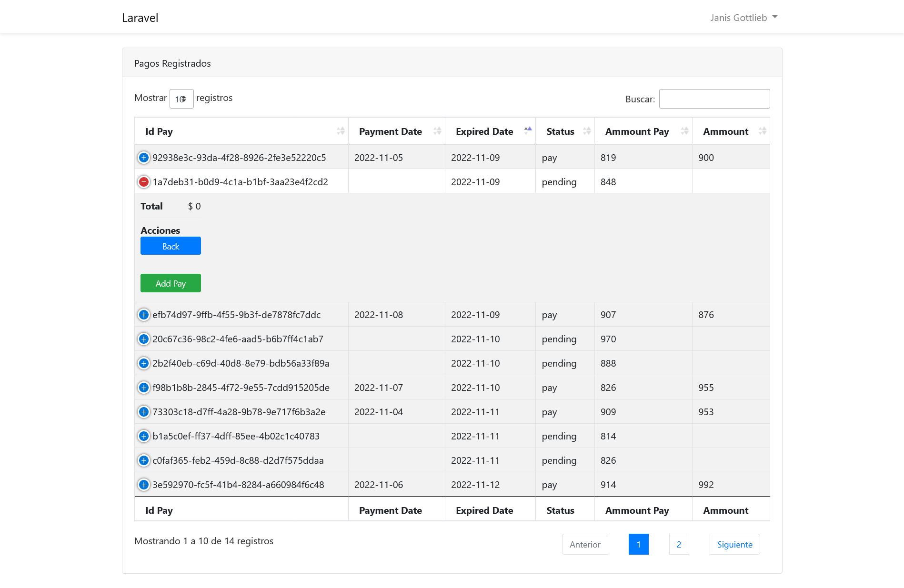This screenshot has height=588, width=904.
Task: Expand details for payment f98b1b8b
Action: click(x=143, y=388)
